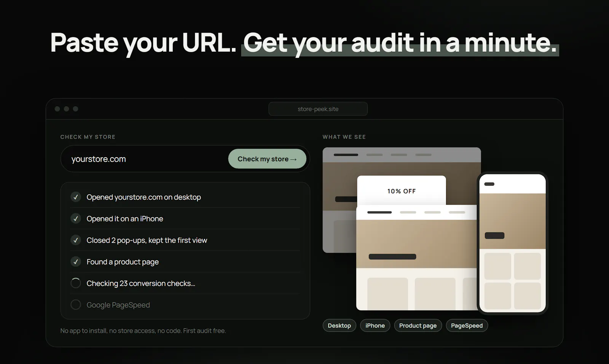This screenshot has width=609, height=364.
Task: Select the iPhone pill tab
Action: click(375, 326)
